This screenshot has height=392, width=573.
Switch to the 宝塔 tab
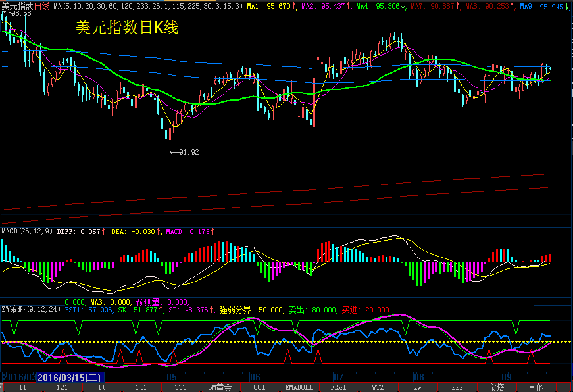pyautogui.click(x=496, y=387)
